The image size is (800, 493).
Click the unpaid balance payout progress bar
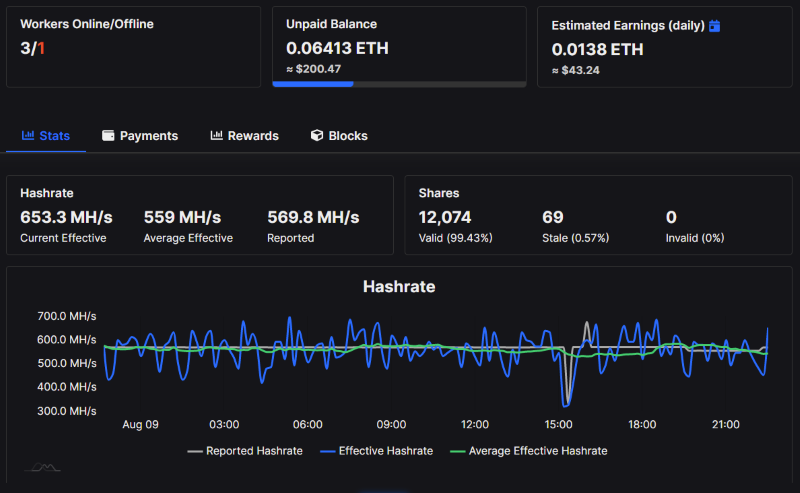(399, 84)
